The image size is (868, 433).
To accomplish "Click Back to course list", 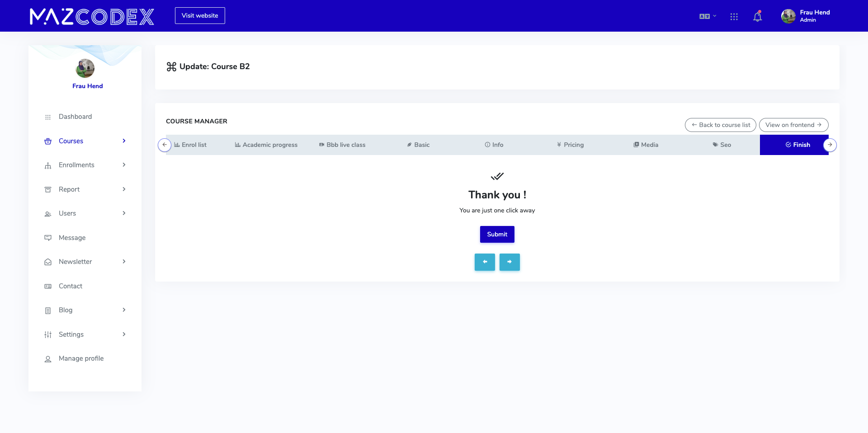I will 721,125.
